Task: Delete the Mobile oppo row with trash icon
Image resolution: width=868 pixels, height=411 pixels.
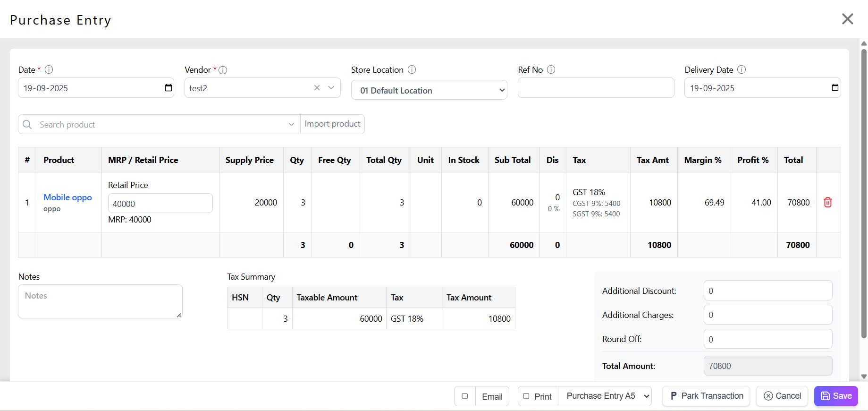Action: coord(828,202)
